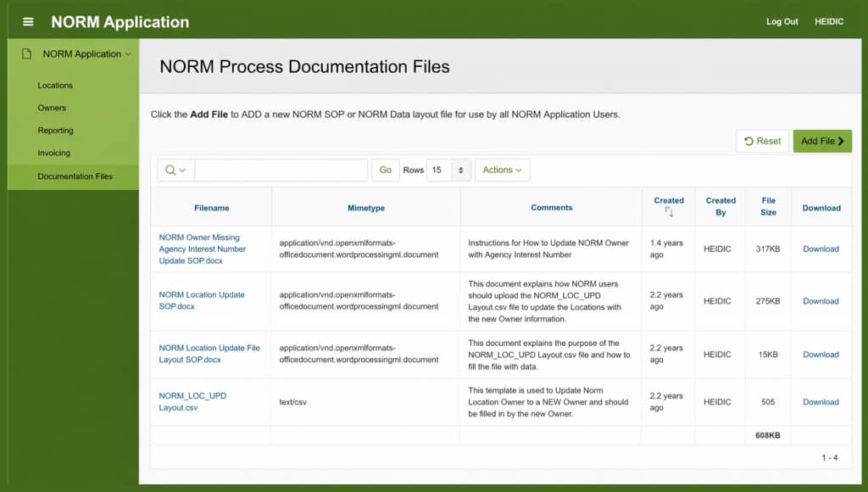Go to the Owners page
Viewport: 868px width, 492px height.
point(52,109)
